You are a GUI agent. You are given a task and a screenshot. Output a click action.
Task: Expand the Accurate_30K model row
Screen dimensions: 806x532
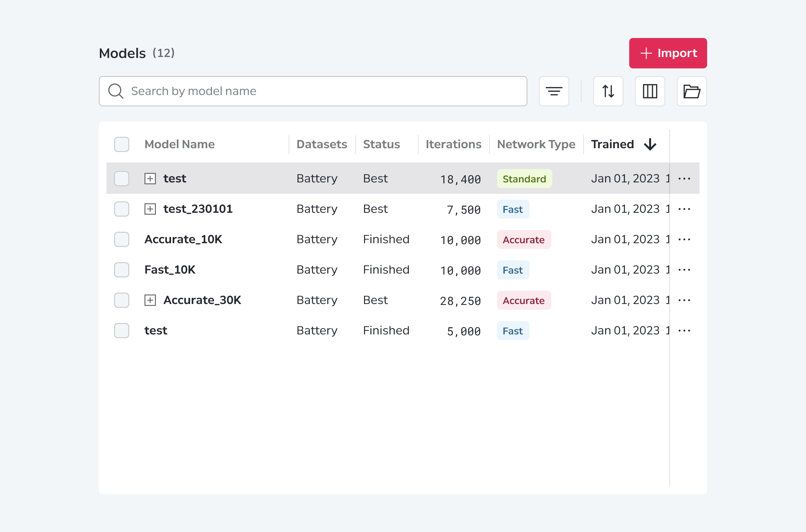150,300
